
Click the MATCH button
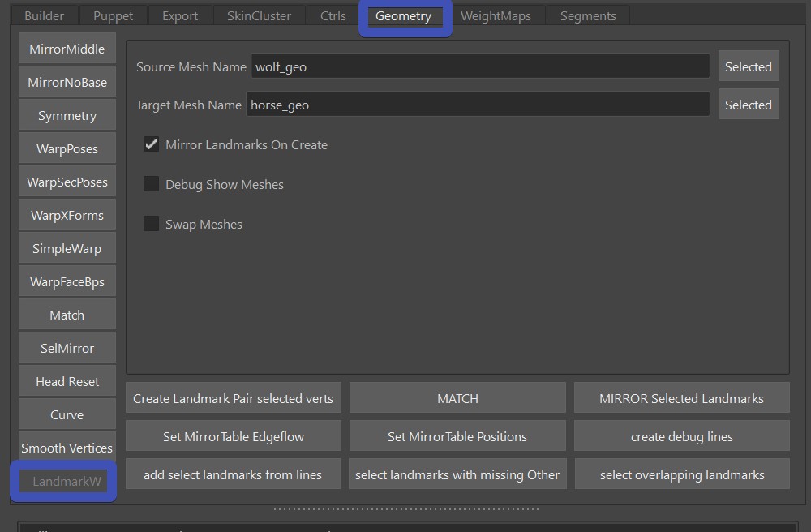(x=457, y=398)
